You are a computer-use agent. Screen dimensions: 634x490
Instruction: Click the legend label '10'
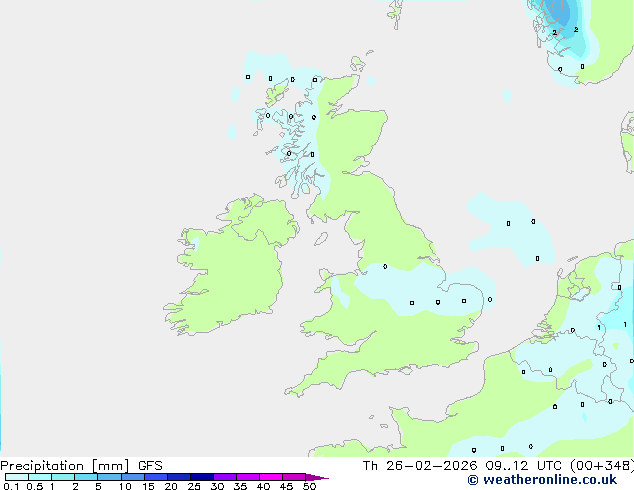pos(125,486)
